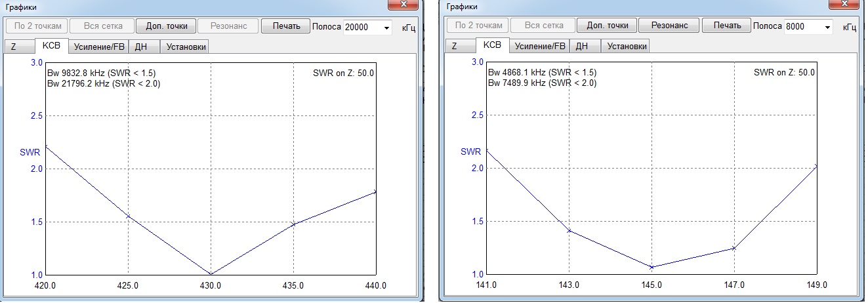Click Доп. точки in the 8000 kHz window
The image size is (868, 303).
607,26
